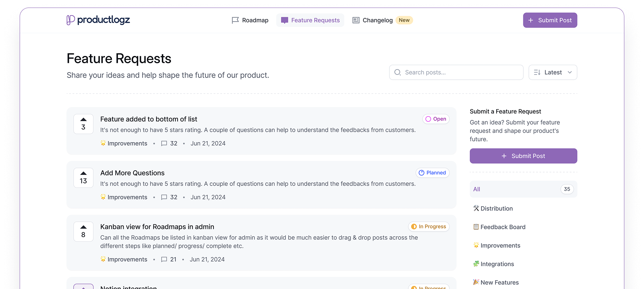Screen dimensions: 644x289
Task: Click comment icon on 'Add More Questions' post
Action: (x=164, y=197)
